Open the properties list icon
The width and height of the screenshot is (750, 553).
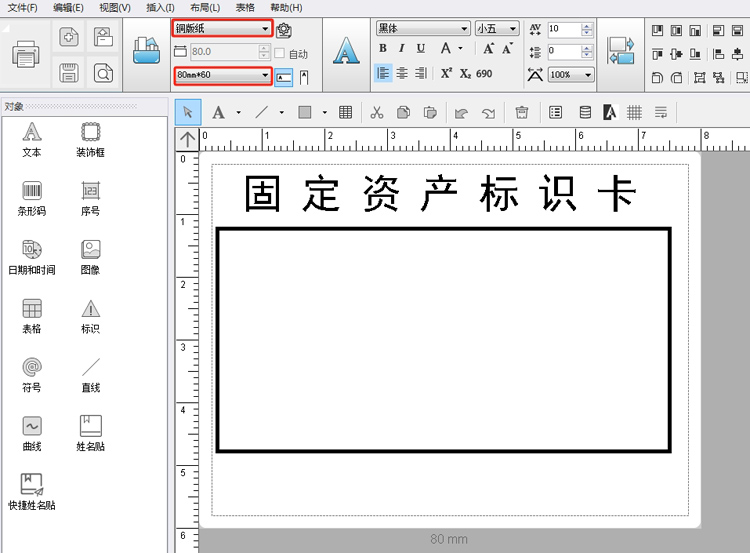coord(555,112)
